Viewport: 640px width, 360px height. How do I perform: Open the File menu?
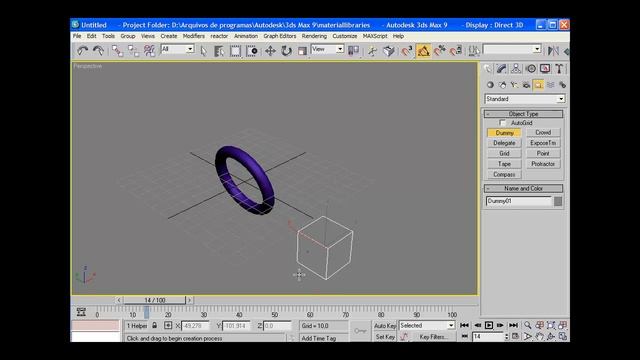point(77,36)
